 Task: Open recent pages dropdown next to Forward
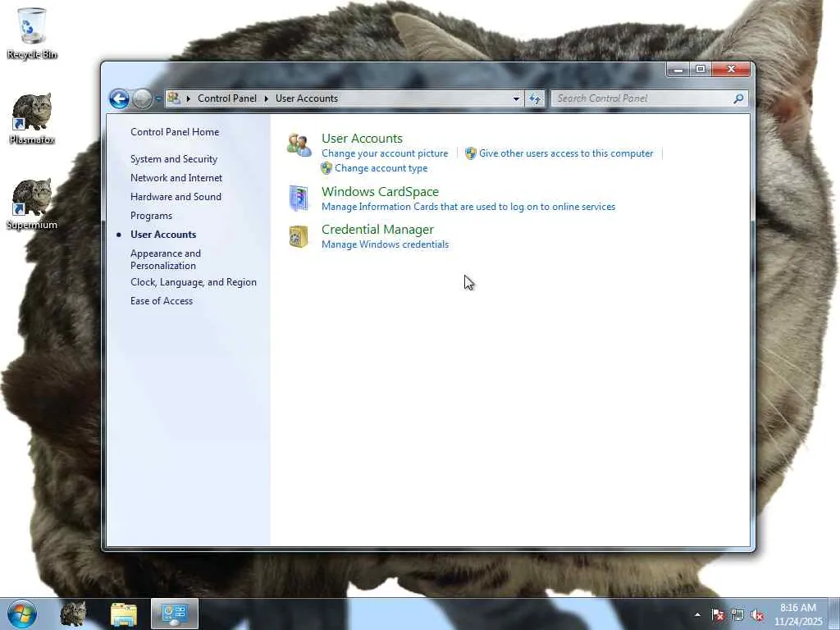point(158,98)
